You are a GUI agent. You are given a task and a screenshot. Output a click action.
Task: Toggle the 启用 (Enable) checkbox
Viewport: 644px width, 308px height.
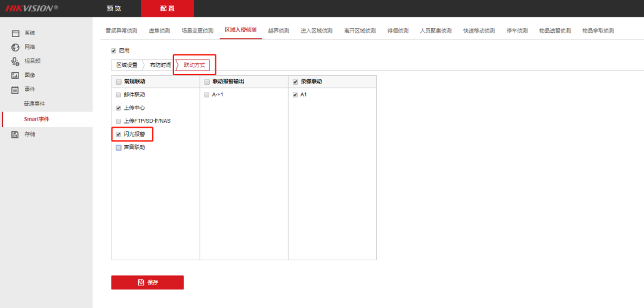click(114, 51)
